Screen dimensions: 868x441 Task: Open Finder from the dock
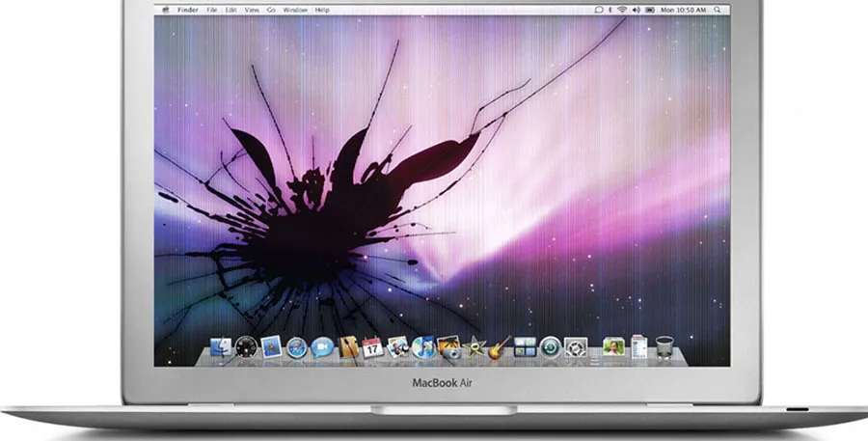(222, 347)
